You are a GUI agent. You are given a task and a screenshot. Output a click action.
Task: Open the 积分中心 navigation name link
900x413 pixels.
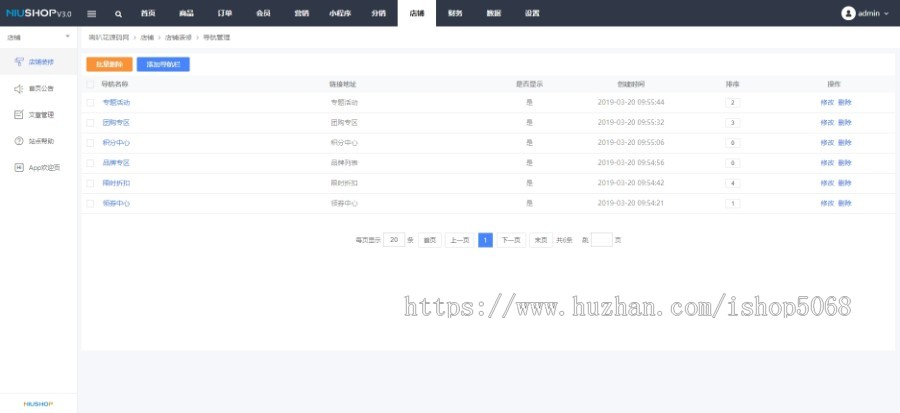(x=117, y=143)
